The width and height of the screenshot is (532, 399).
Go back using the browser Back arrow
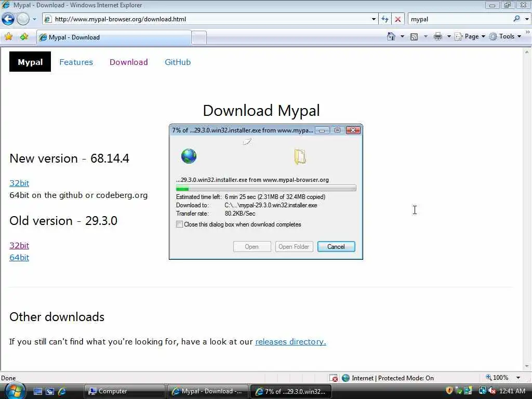point(8,19)
